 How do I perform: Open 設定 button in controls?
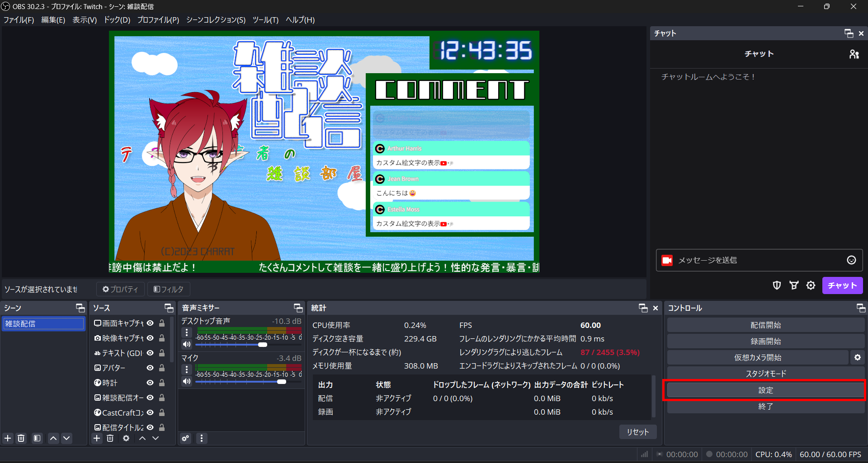click(x=765, y=390)
